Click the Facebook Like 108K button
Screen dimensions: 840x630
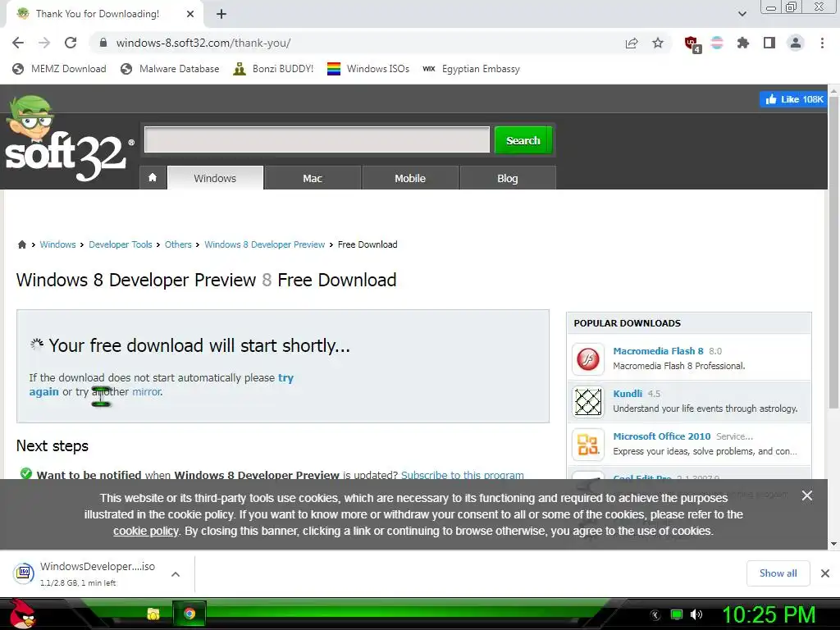coord(794,99)
